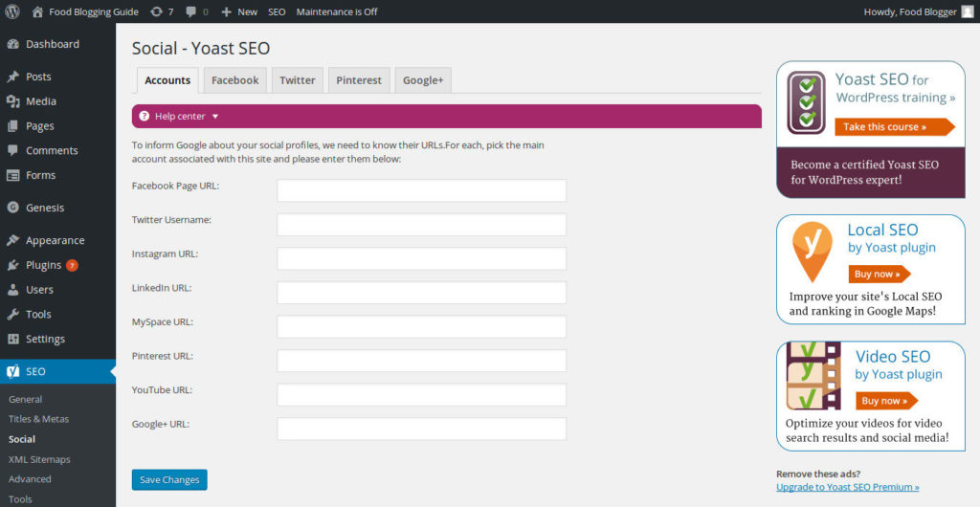Click the Settings sliders icon
The width and height of the screenshot is (980, 507).
pos(12,339)
